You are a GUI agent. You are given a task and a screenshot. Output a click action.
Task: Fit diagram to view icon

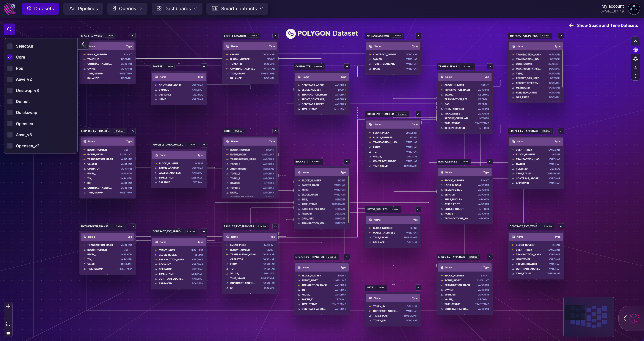8,324
